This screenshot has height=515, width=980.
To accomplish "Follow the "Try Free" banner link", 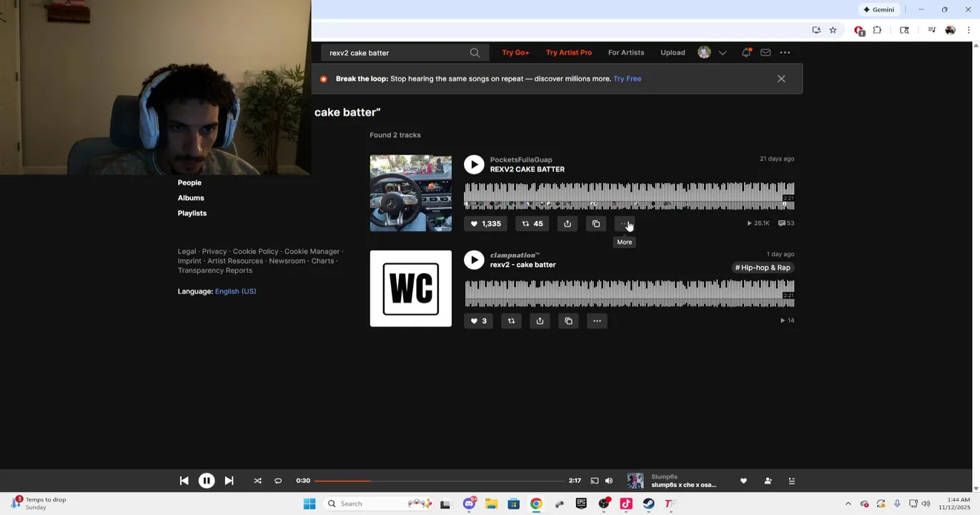I will [x=627, y=79].
